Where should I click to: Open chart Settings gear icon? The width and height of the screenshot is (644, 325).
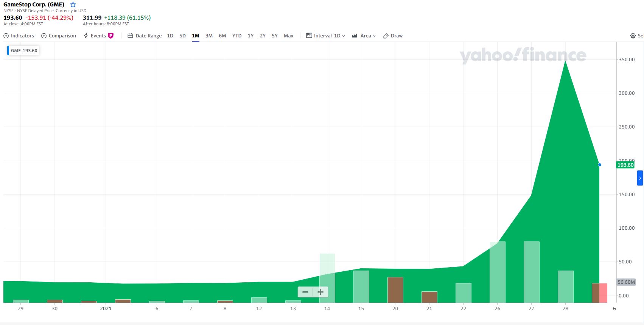633,36
